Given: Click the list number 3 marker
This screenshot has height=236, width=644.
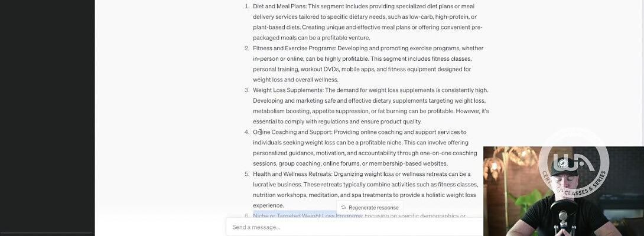Looking at the screenshot, I should (246, 90).
